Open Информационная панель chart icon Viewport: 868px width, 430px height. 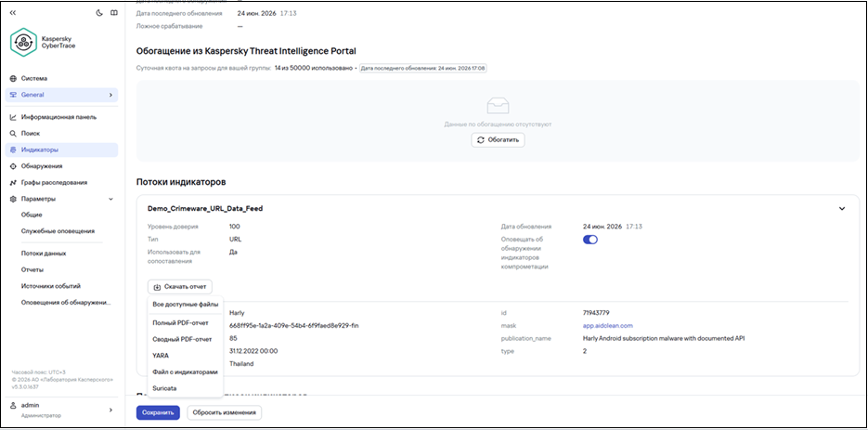click(13, 117)
